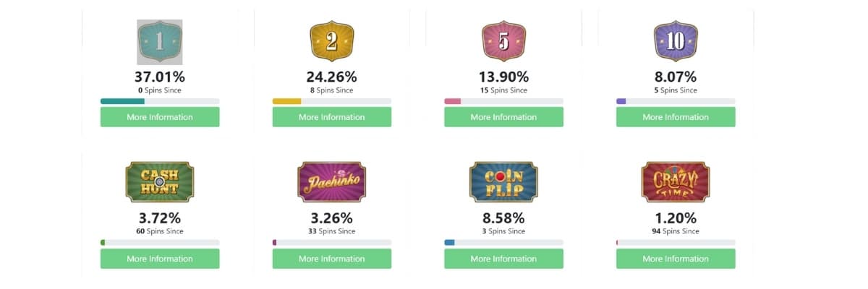Open More Information for Crazy Time
Screen dimensions: 868x289
click(676, 259)
